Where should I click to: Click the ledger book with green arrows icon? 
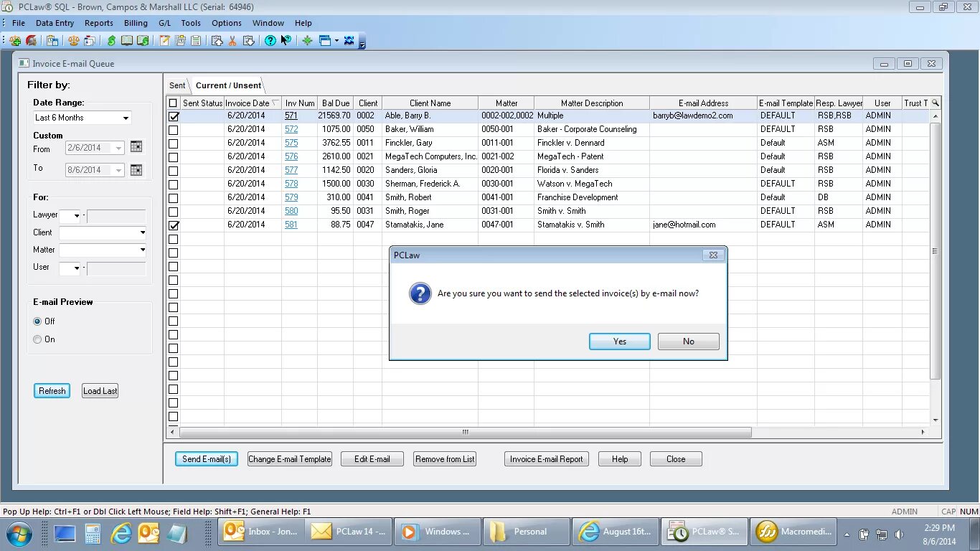(143, 41)
